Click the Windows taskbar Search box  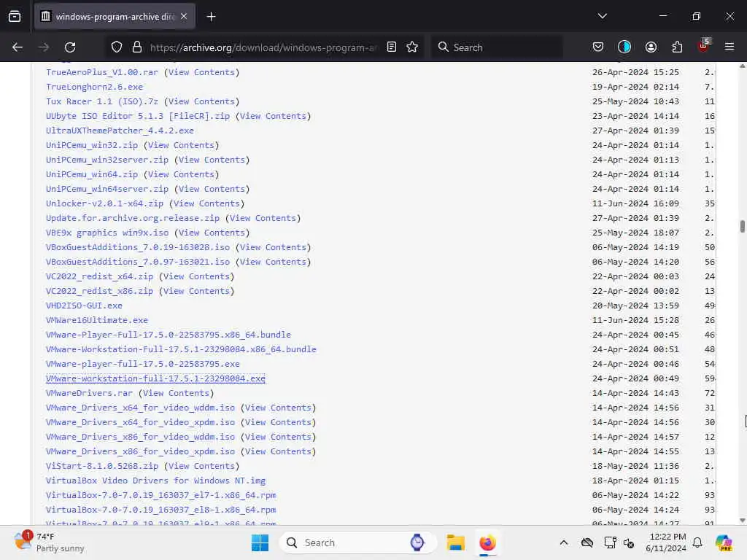click(x=357, y=542)
